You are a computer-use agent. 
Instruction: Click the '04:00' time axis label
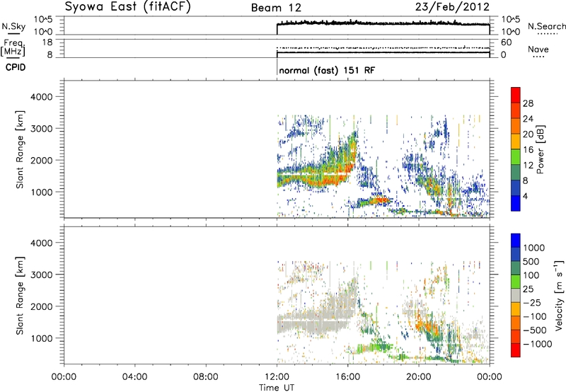135,377
